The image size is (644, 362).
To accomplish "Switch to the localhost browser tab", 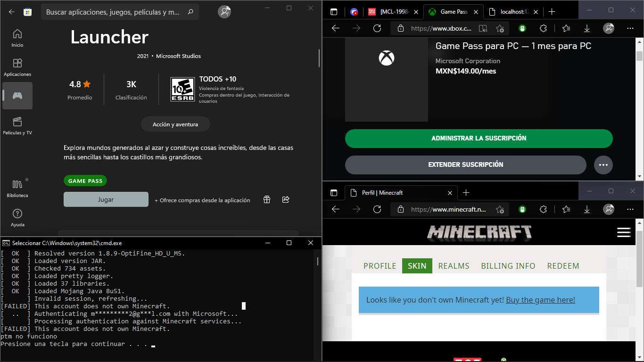I will click(x=513, y=12).
